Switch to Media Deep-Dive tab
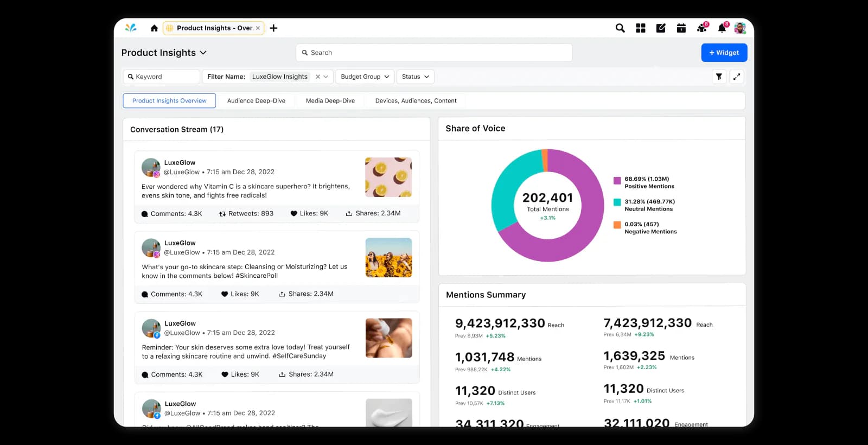The width and height of the screenshot is (868, 445). click(330, 100)
